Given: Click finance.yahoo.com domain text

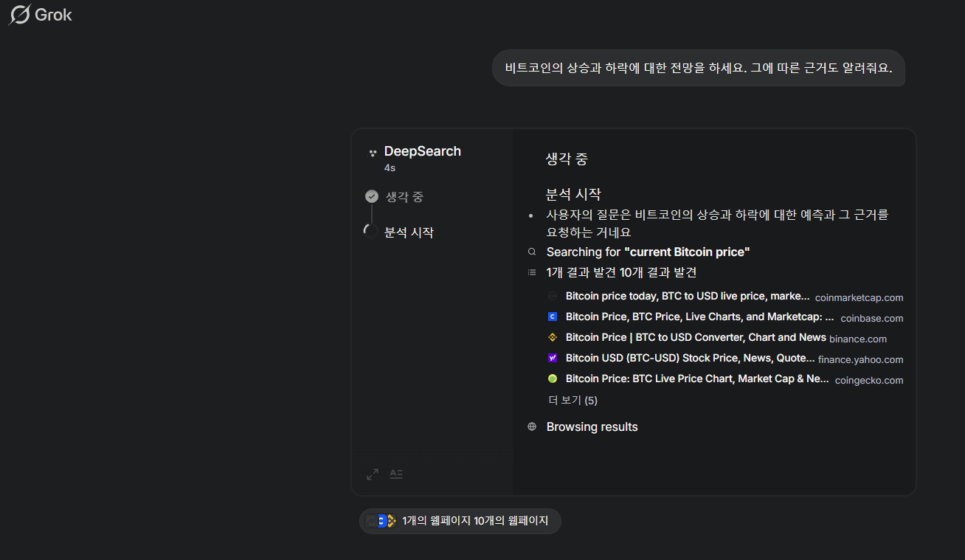Looking at the screenshot, I should click(x=861, y=359).
